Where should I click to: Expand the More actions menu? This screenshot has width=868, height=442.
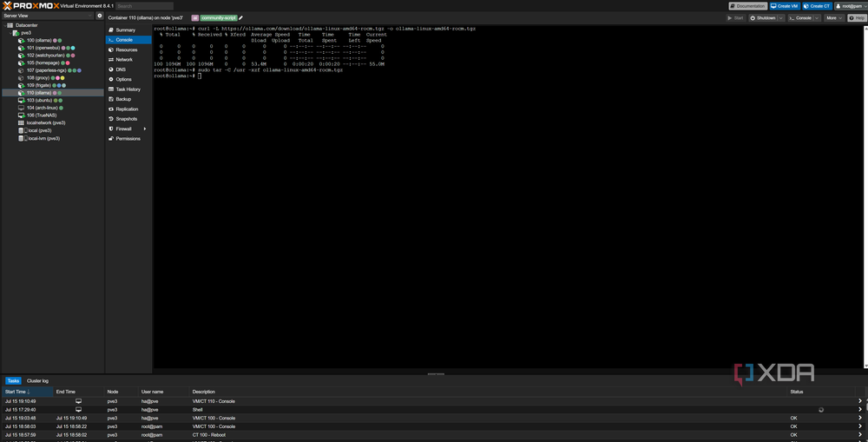pos(833,17)
